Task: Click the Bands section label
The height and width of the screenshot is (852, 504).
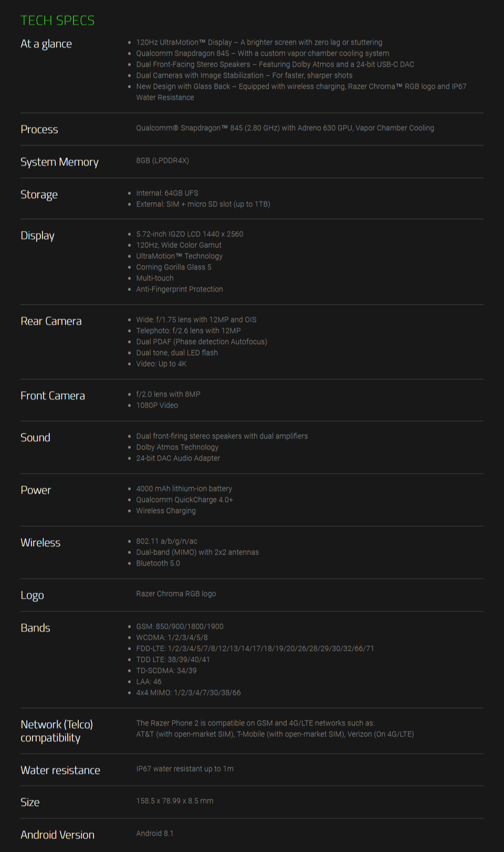Action: click(x=35, y=628)
